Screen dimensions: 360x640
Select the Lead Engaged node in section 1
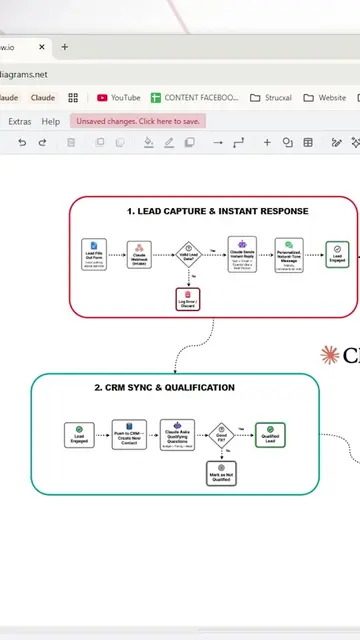pos(338,255)
